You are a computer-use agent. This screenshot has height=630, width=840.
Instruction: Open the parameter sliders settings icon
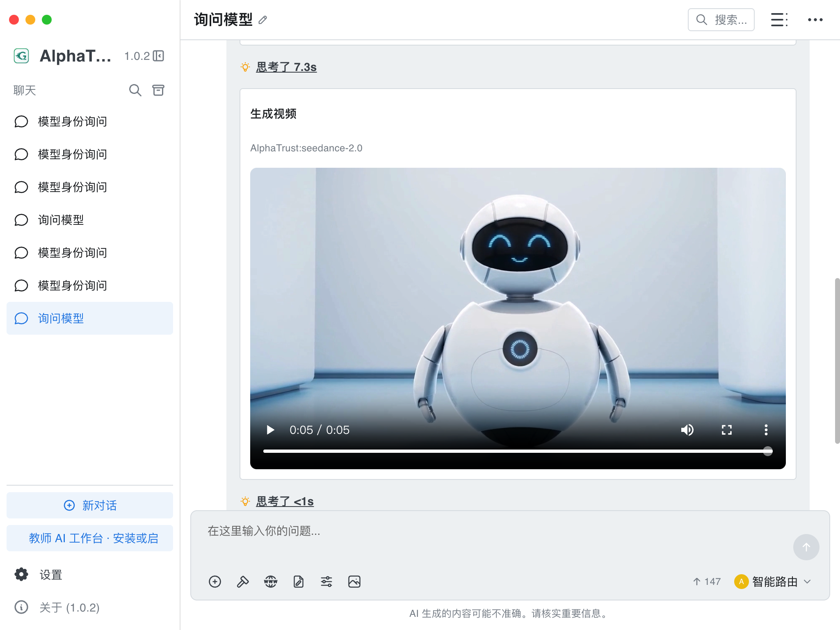(326, 582)
